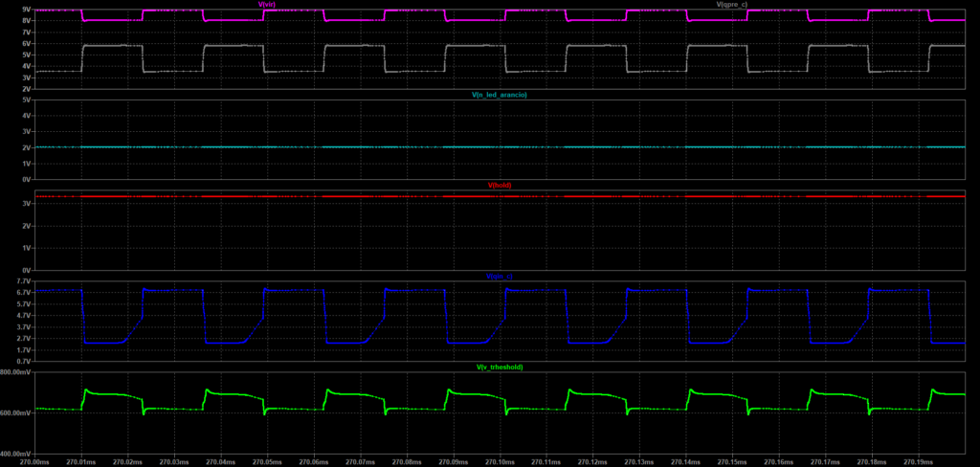Click the 270.03ms time axis label

click(175, 462)
